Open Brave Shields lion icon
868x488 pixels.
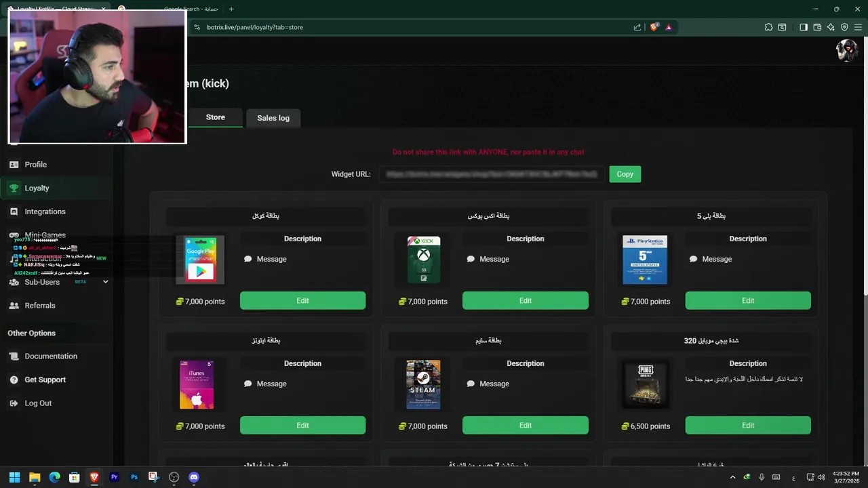(654, 27)
